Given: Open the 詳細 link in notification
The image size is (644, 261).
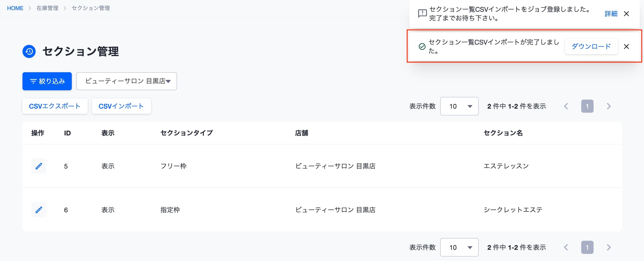Looking at the screenshot, I should (x=611, y=14).
